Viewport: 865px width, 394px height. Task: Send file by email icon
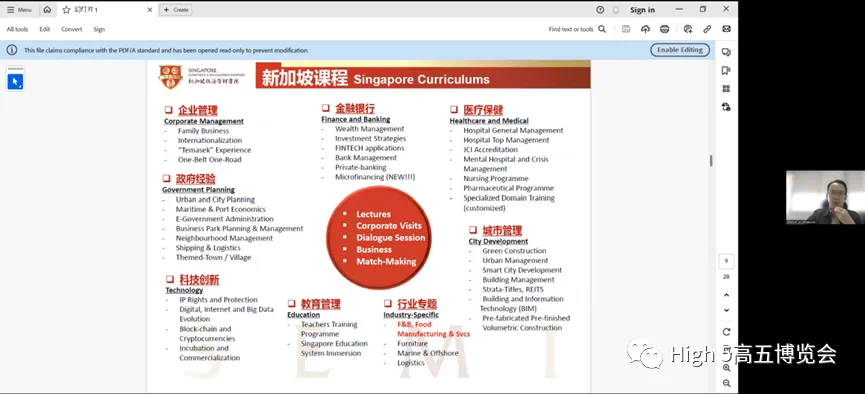coord(727,29)
